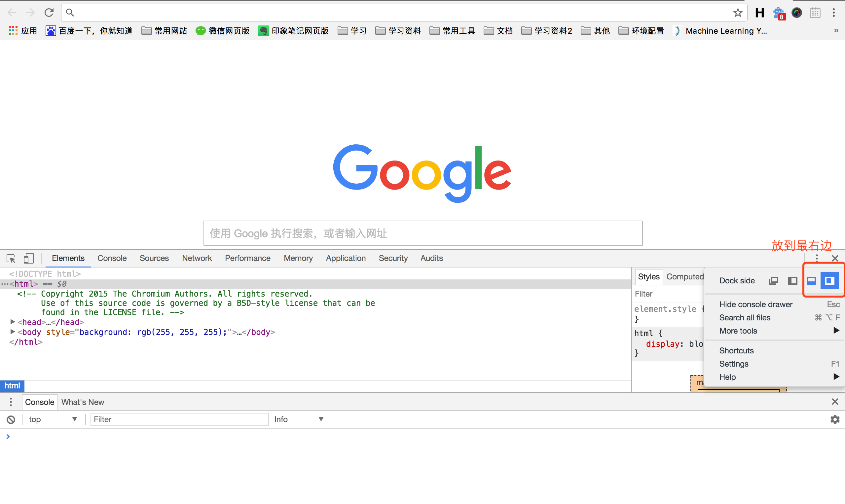Click Hide console drawer menu entry
Image resolution: width=845 pixels, height=504 pixels.
tap(756, 304)
